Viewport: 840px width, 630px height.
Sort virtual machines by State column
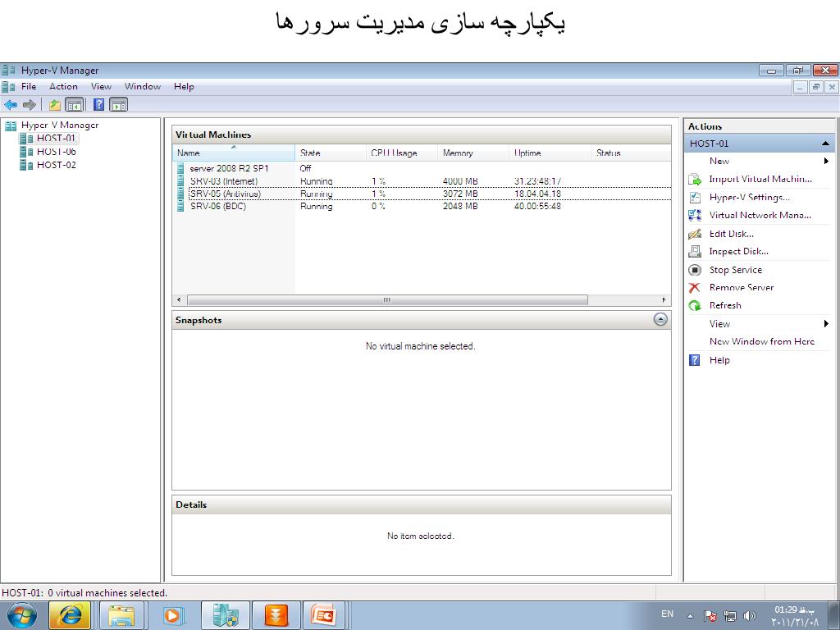point(331,153)
